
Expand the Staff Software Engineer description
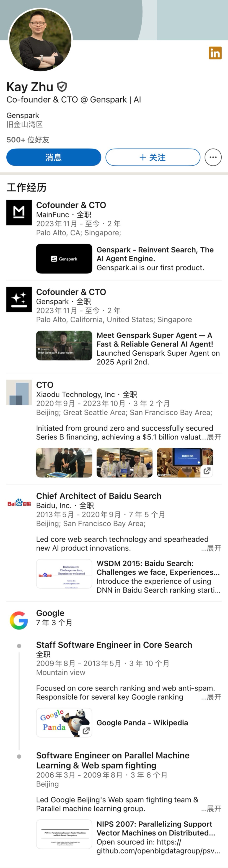214,697
